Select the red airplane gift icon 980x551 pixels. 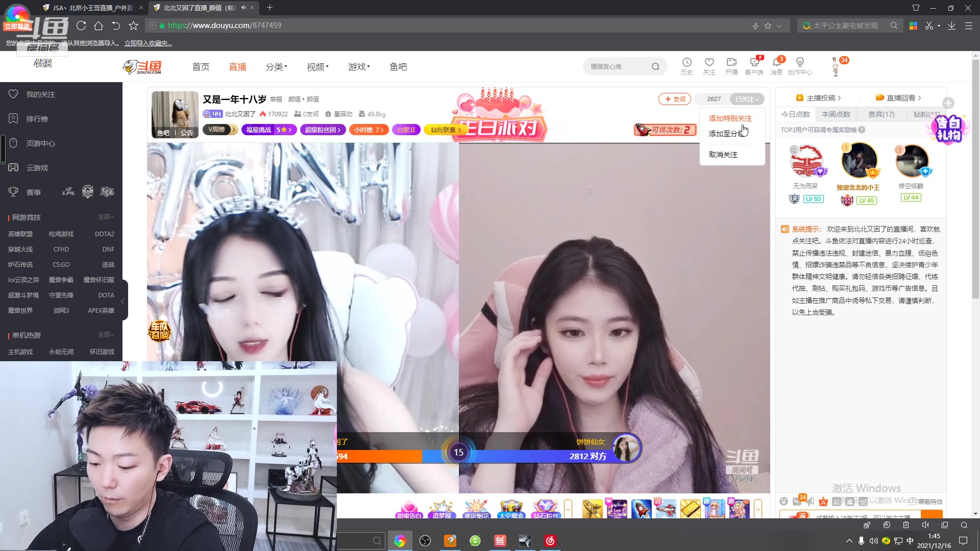[666, 509]
